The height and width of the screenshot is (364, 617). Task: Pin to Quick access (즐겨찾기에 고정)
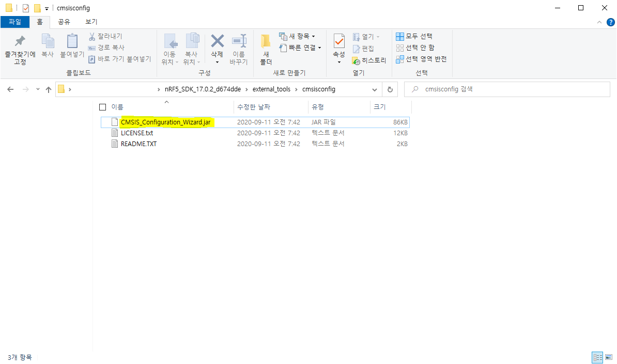(20, 50)
